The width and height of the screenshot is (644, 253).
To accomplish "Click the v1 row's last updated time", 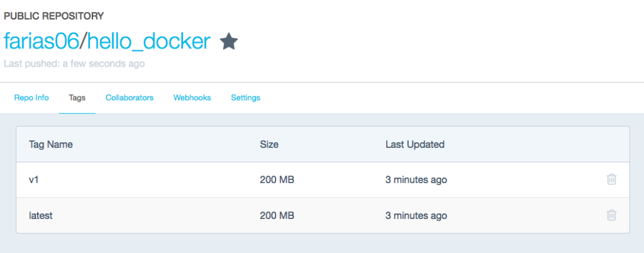I will tap(416, 180).
